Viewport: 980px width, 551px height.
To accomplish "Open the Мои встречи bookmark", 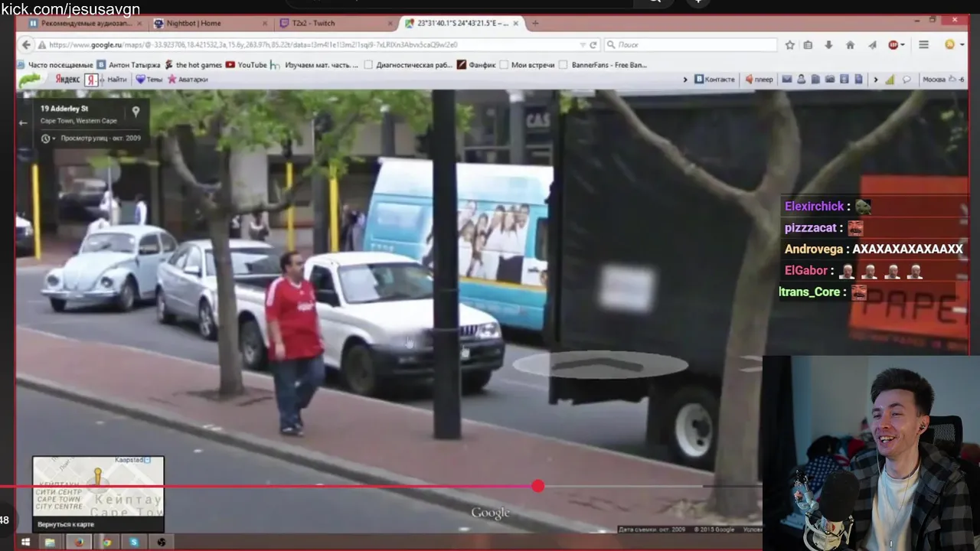I will [527, 65].
